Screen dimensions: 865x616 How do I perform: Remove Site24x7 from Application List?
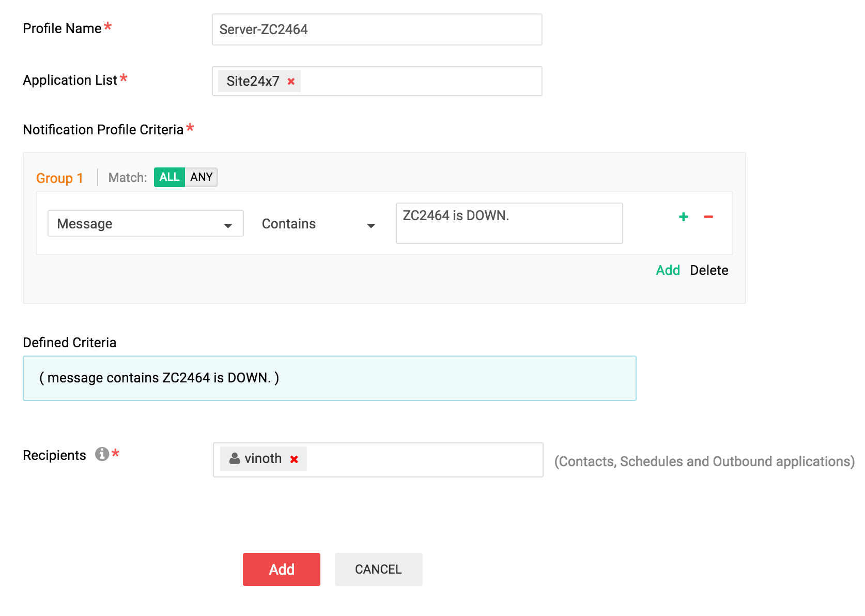click(x=291, y=82)
